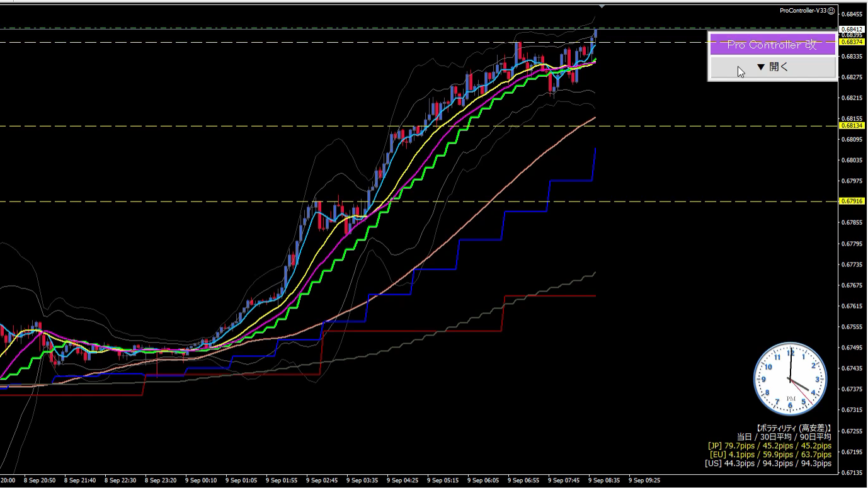
Task: Select the yellow 0.68374 price label
Action: click(852, 42)
